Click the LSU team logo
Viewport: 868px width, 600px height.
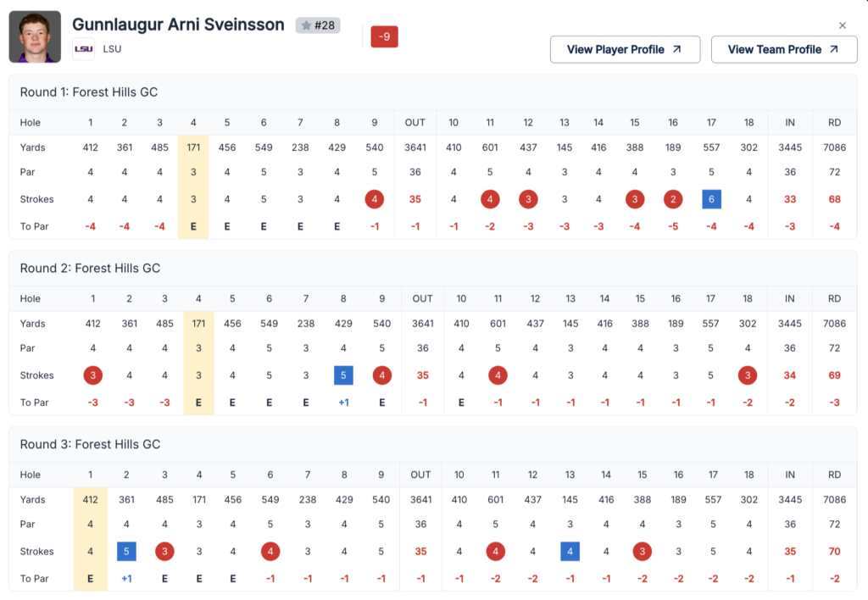[x=83, y=49]
